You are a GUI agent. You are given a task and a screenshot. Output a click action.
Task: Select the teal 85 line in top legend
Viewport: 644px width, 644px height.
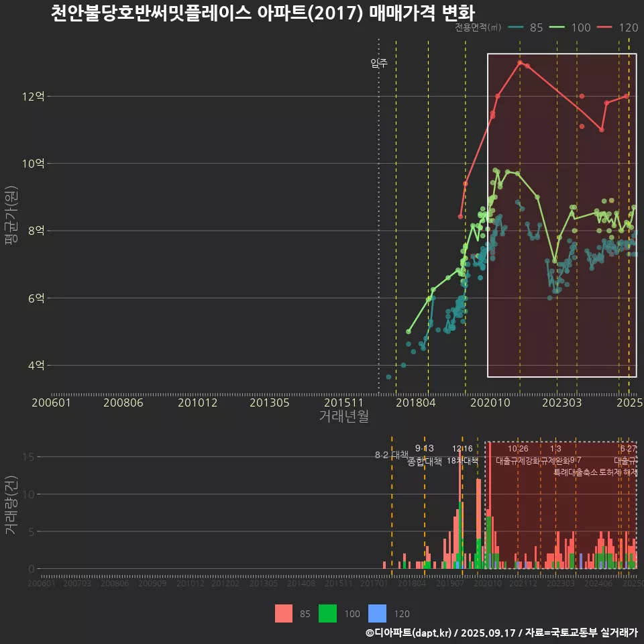point(516,28)
